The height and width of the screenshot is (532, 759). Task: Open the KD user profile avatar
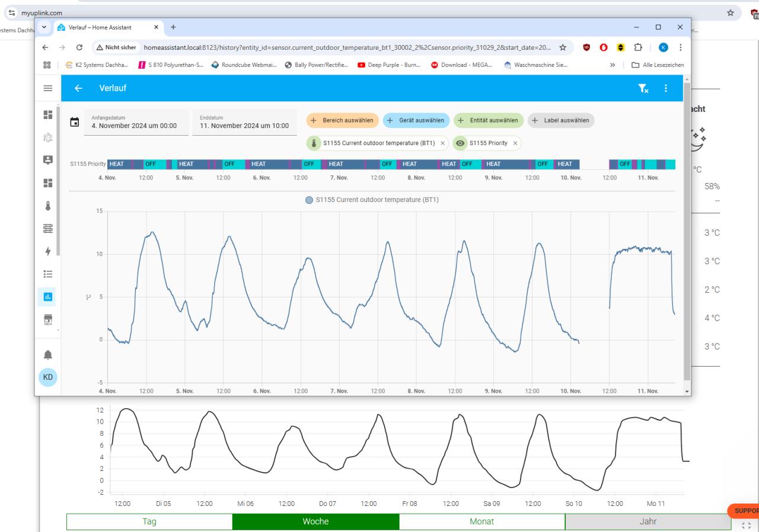(48, 377)
